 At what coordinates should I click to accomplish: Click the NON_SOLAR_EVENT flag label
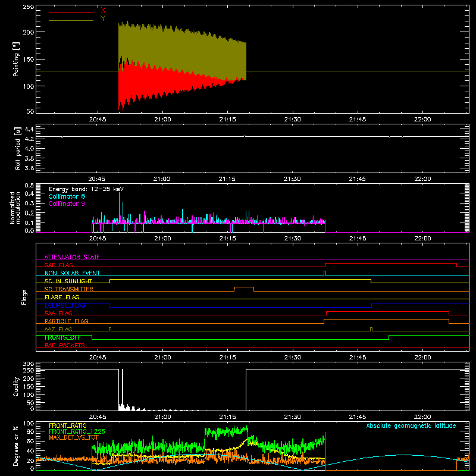[72, 273]
